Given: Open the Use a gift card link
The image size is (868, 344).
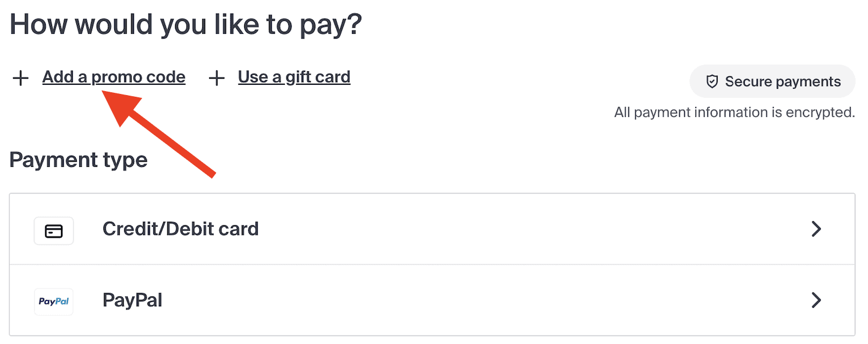Looking at the screenshot, I should click(294, 77).
